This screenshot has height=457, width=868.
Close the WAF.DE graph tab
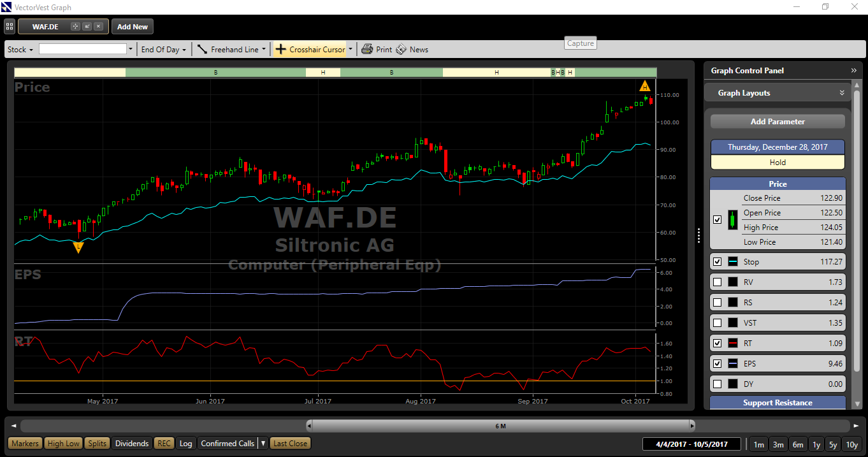coord(98,27)
